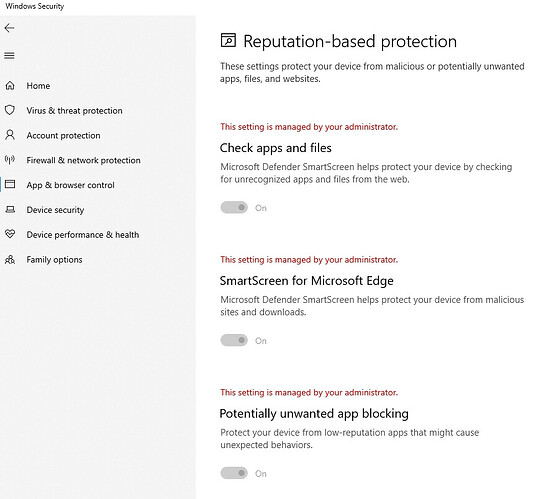Click the Home house icon

[10, 86]
